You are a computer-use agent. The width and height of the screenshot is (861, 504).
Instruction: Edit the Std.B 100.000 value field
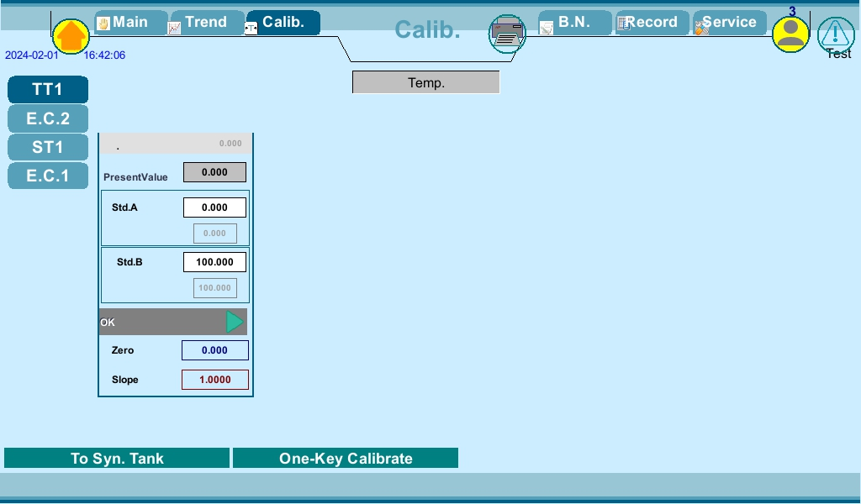tap(214, 262)
